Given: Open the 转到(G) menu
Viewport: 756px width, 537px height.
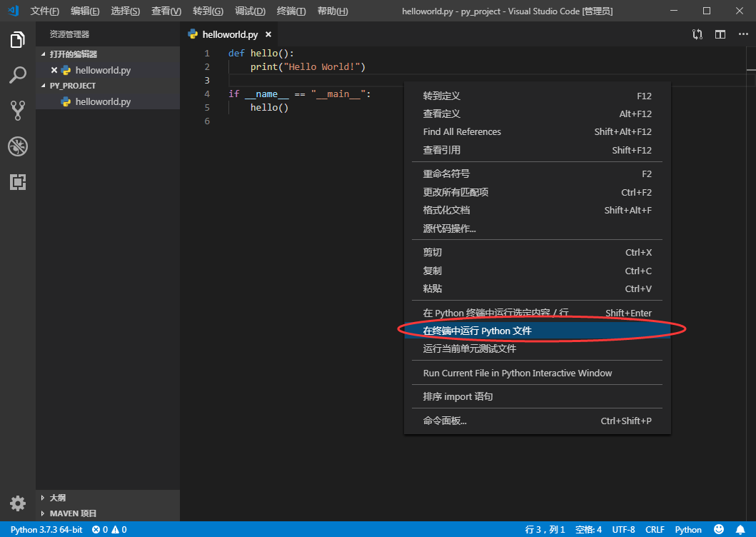Looking at the screenshot, I should [x=208, y=11].
